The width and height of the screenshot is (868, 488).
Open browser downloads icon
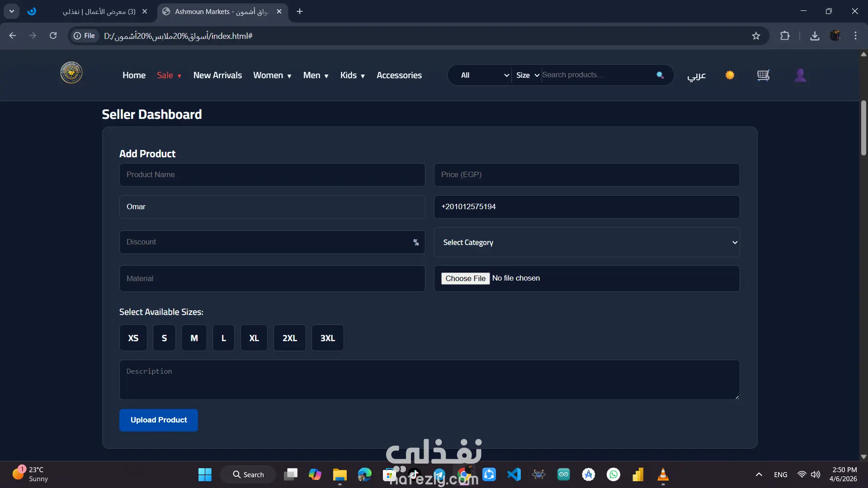[815, 36]
